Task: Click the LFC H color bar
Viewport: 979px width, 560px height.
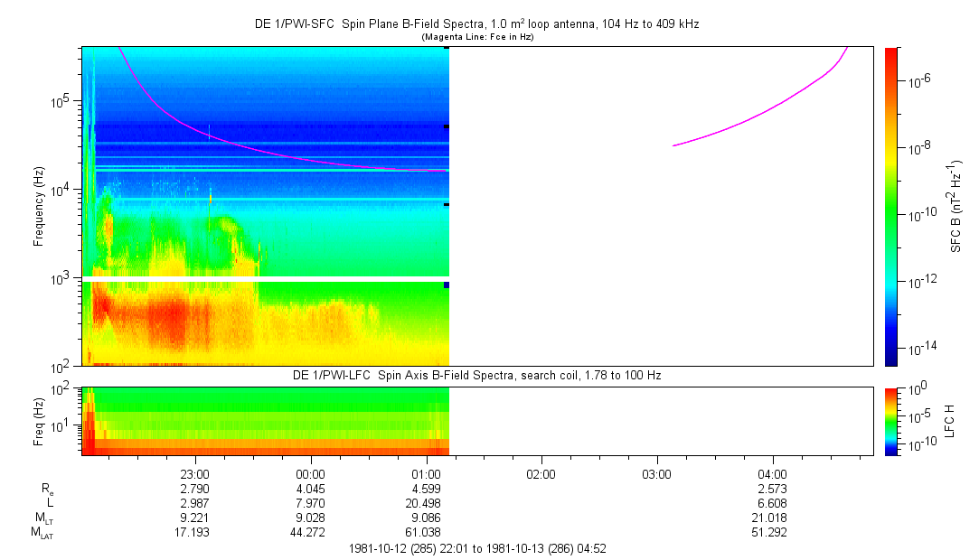Action: (890, 420)
